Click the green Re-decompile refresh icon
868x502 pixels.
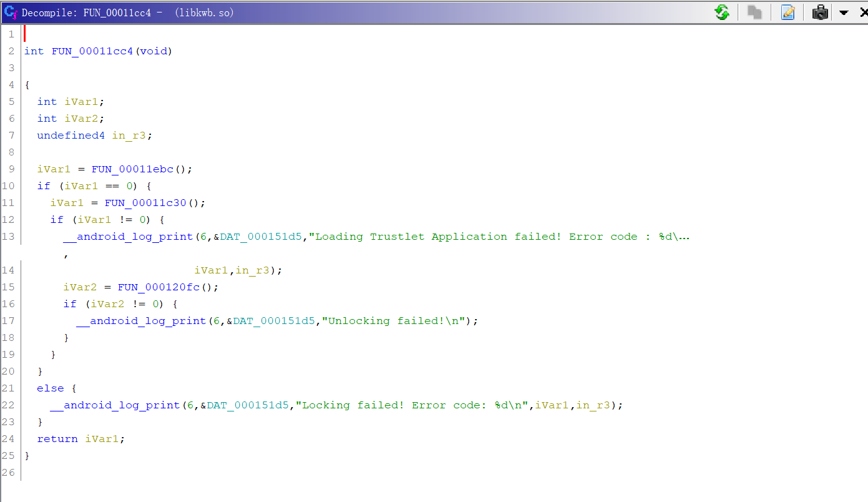click(x=723, y=12)
